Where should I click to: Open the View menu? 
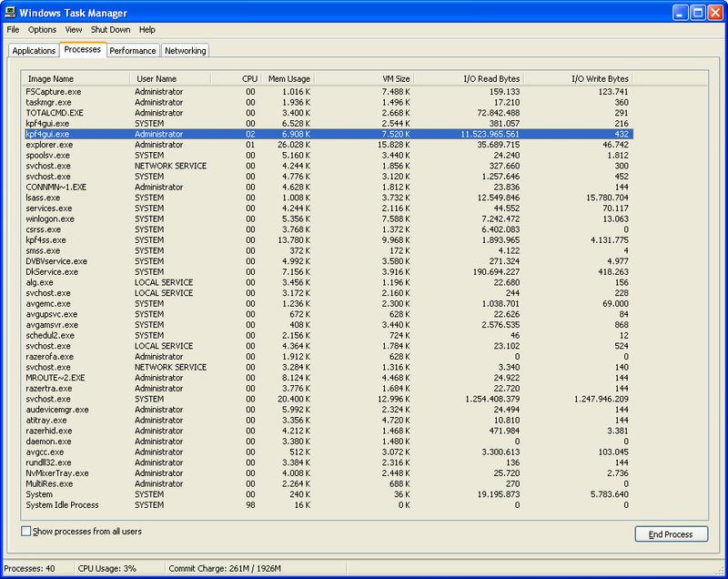click(74, 30)
